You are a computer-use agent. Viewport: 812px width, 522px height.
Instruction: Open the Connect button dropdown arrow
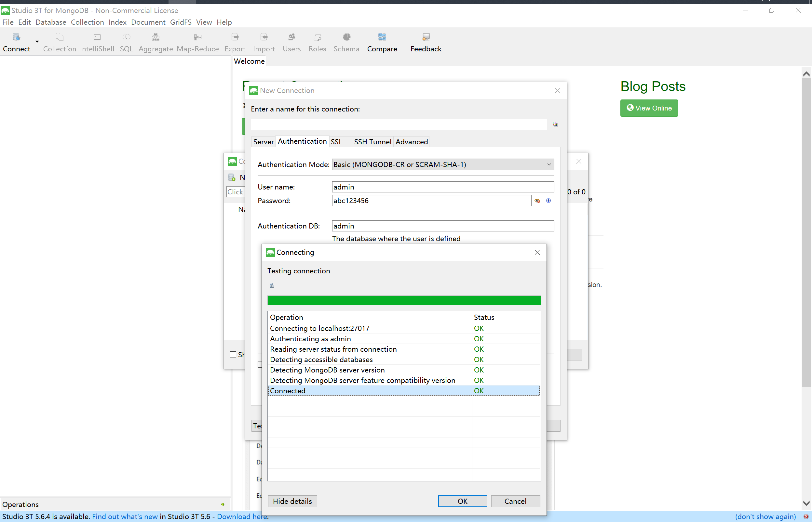tap(37, 42)
